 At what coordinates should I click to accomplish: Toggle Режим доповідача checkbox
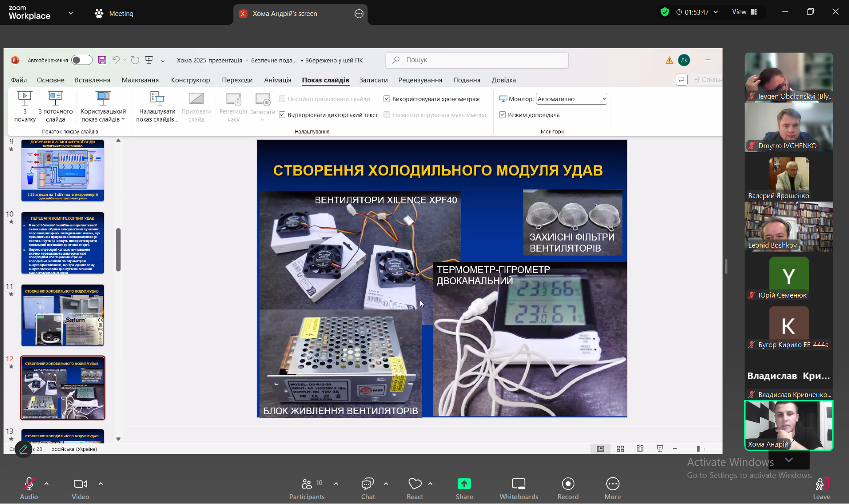(x=502, y=115)
